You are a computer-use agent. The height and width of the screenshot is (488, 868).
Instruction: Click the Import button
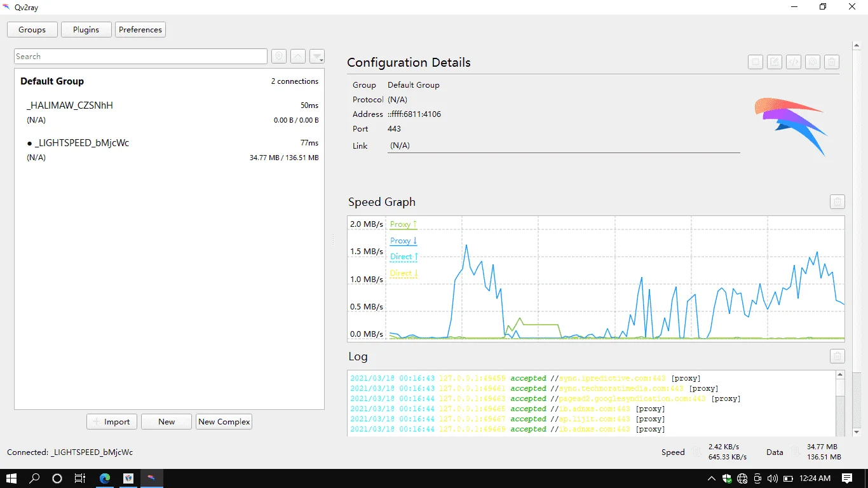(x=112, y=422)
